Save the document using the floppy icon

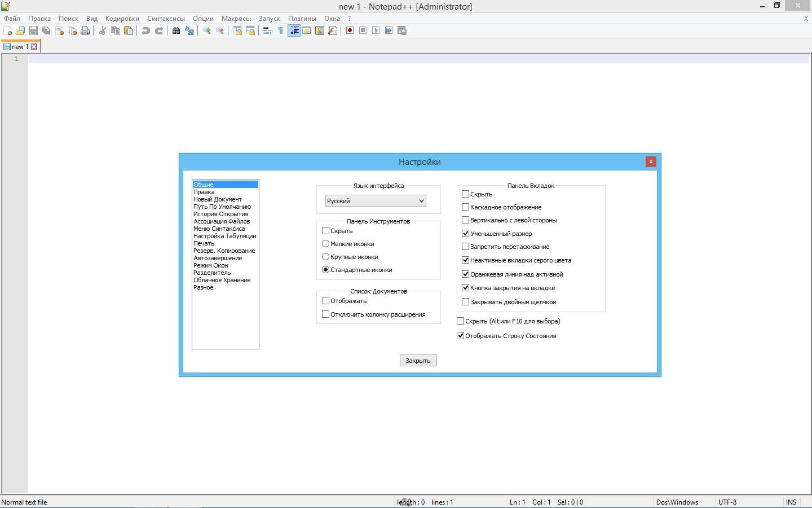coord(33,30)
